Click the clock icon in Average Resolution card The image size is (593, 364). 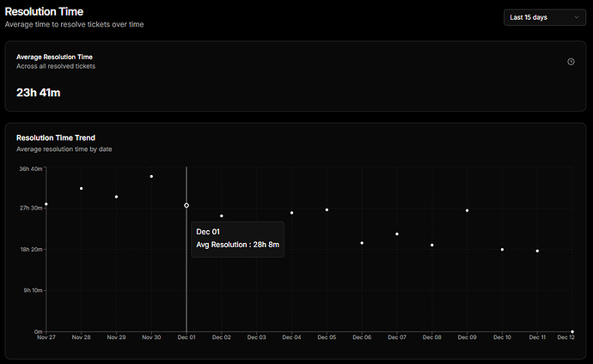571,62
